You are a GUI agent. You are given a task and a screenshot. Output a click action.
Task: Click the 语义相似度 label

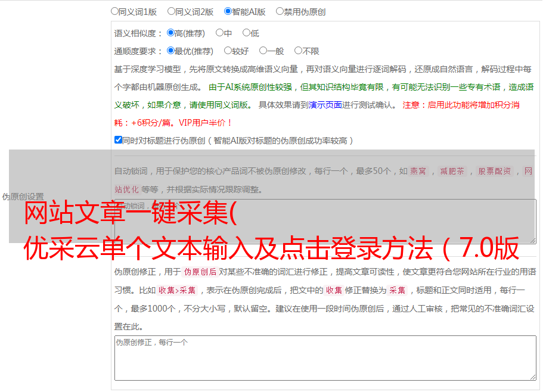[138, 33]
